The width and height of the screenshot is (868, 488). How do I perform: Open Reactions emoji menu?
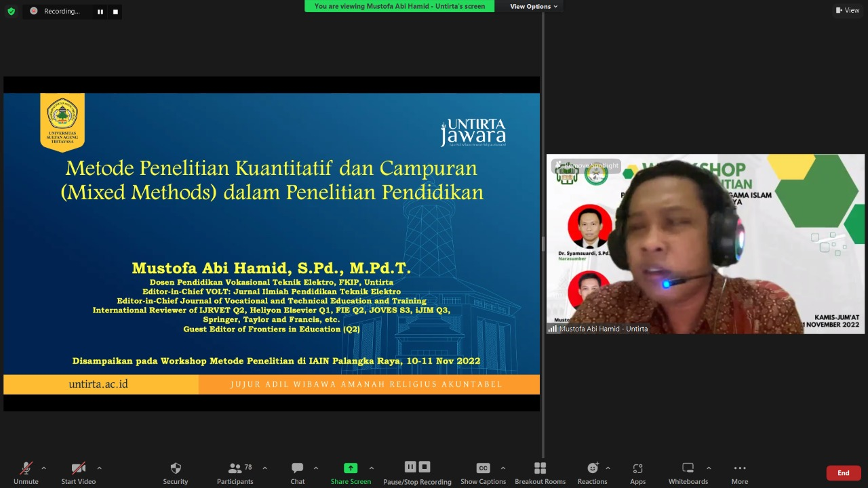593,473
